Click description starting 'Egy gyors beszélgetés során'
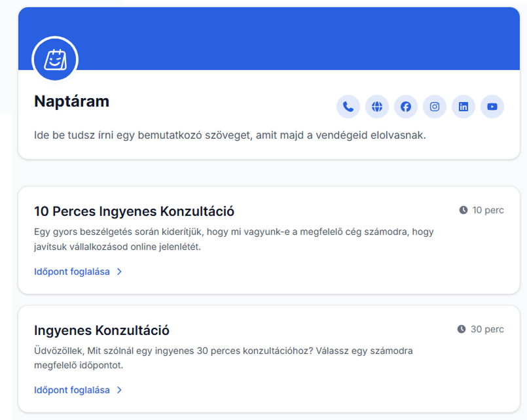Screen dimensions: 527x420 (x=234, y=239)
